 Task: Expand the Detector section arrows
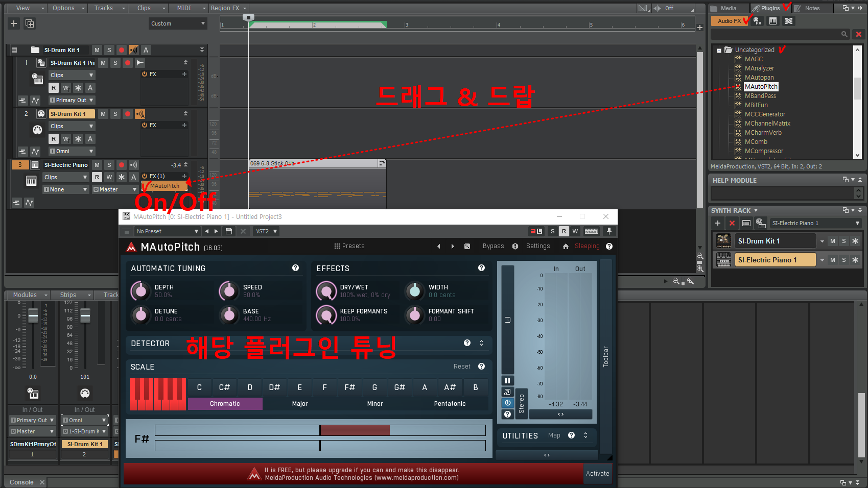(x=481, y=343)
